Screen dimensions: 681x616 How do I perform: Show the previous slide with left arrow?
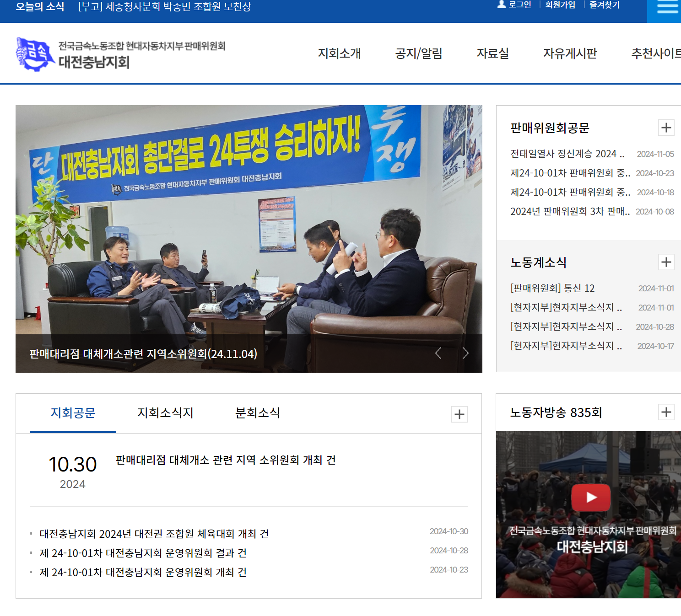(x=438, y=353)
